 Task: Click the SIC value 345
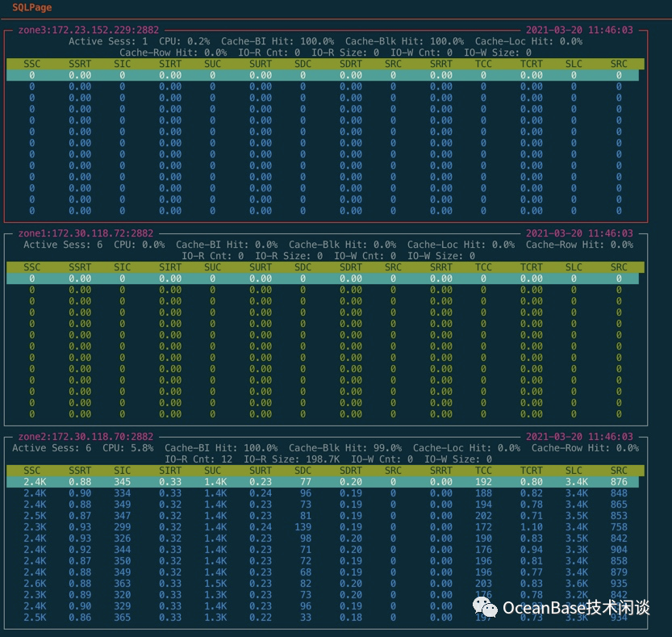coord(122,482)
